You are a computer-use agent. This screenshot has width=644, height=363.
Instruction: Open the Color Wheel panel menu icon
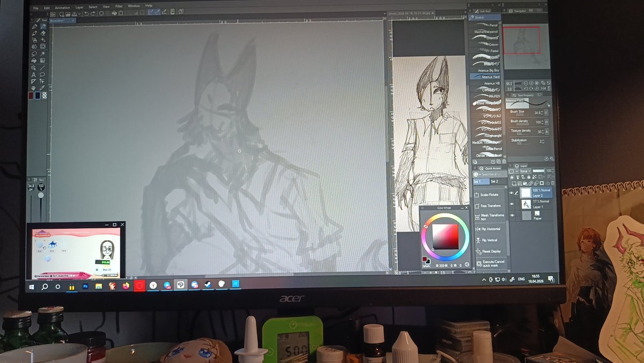(422, 208)
